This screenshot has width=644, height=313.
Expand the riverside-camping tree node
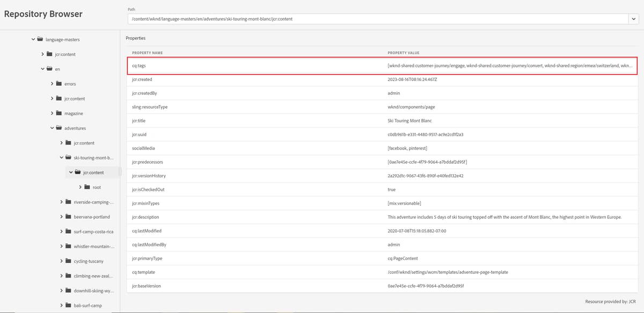point(61,202)
